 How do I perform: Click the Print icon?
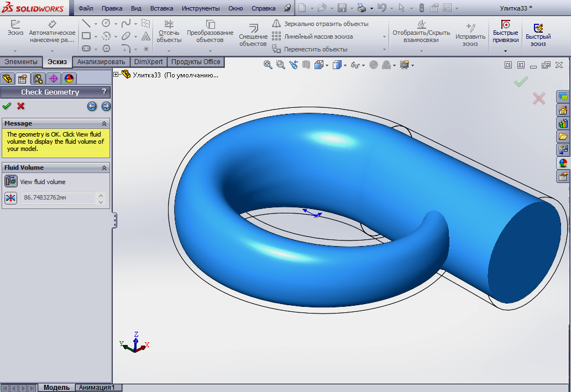point(362,8)
